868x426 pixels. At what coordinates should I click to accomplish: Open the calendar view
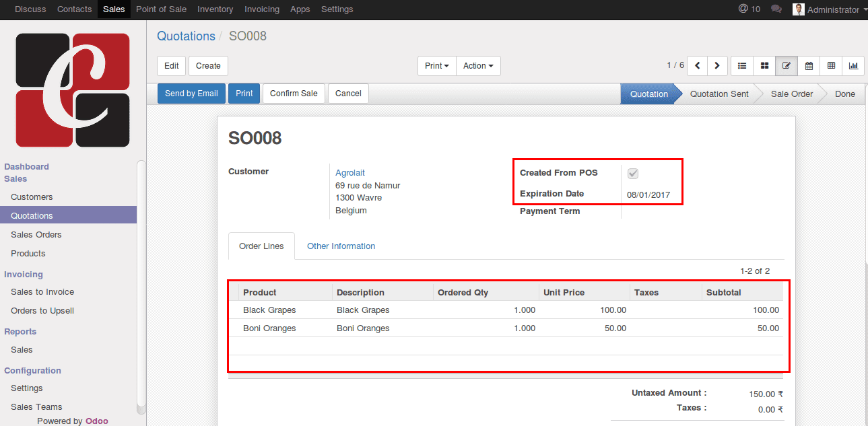809,66
